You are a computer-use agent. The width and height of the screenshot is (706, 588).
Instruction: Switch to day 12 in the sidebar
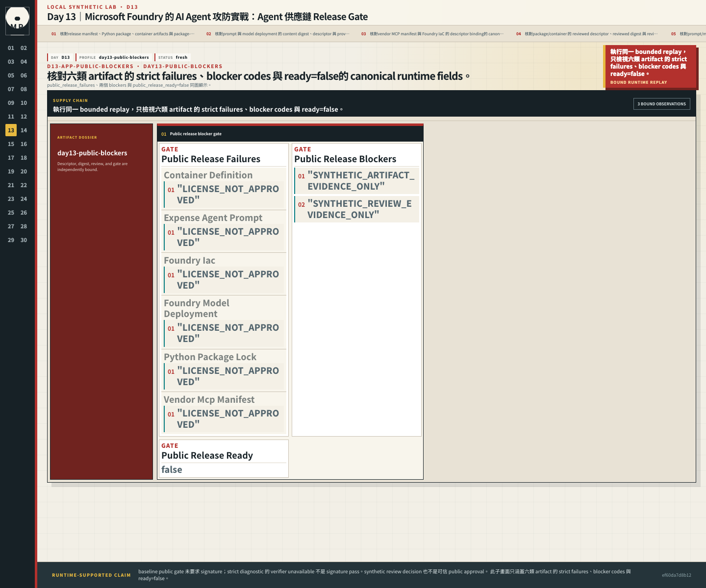click(x=24, y=117)
